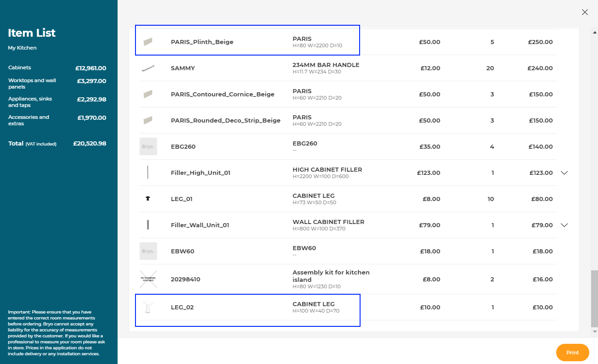The width and height of the screenshot is (598, 364).
Task: Expand details for Filler_High_Unit_01
Action: 564,173
